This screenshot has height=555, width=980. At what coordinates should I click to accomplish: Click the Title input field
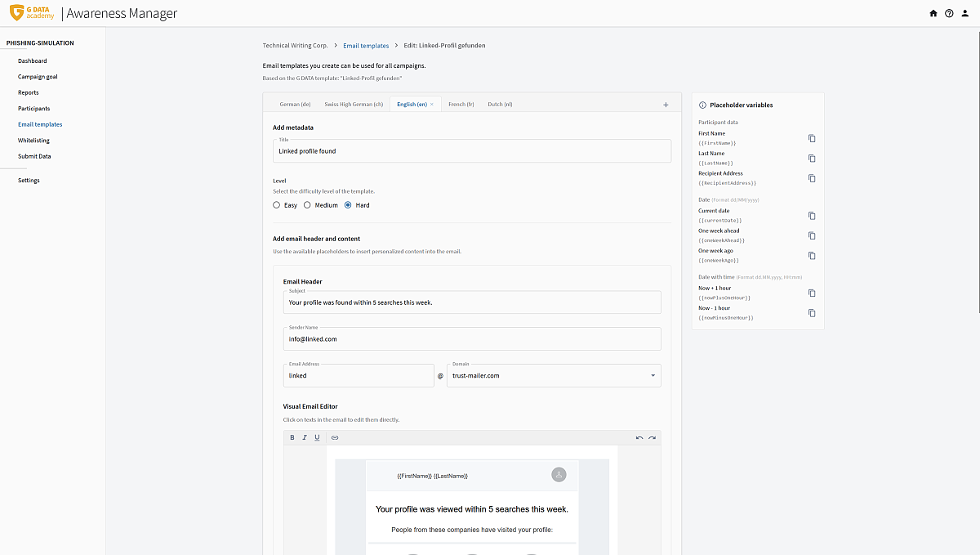click(x=472, y=150)
